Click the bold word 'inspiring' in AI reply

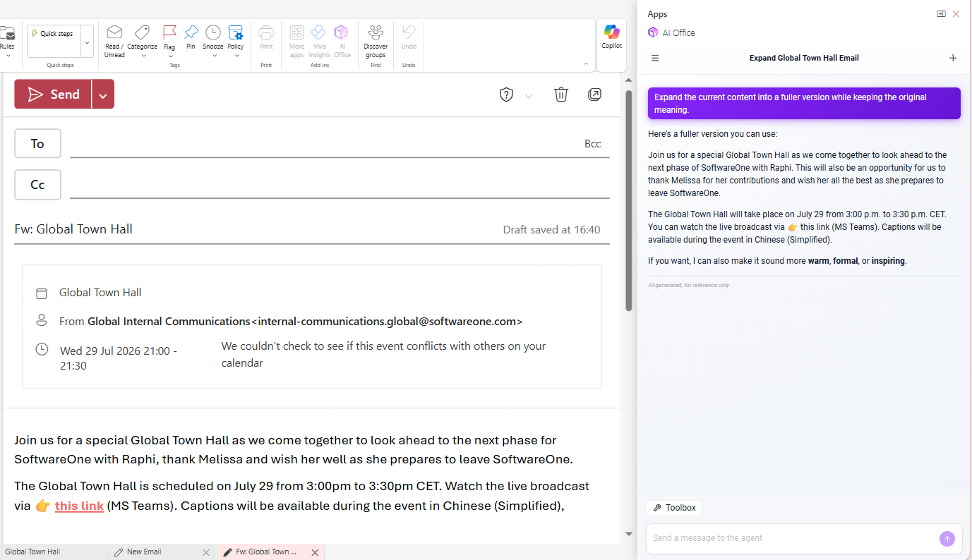click(x=888, y=261)
